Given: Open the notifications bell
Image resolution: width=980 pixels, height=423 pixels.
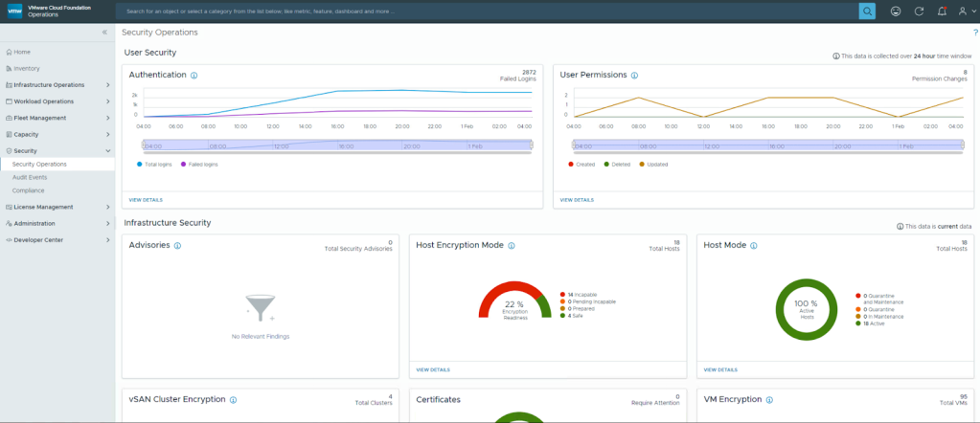Looking at the screenshot, I should [942, 11].
